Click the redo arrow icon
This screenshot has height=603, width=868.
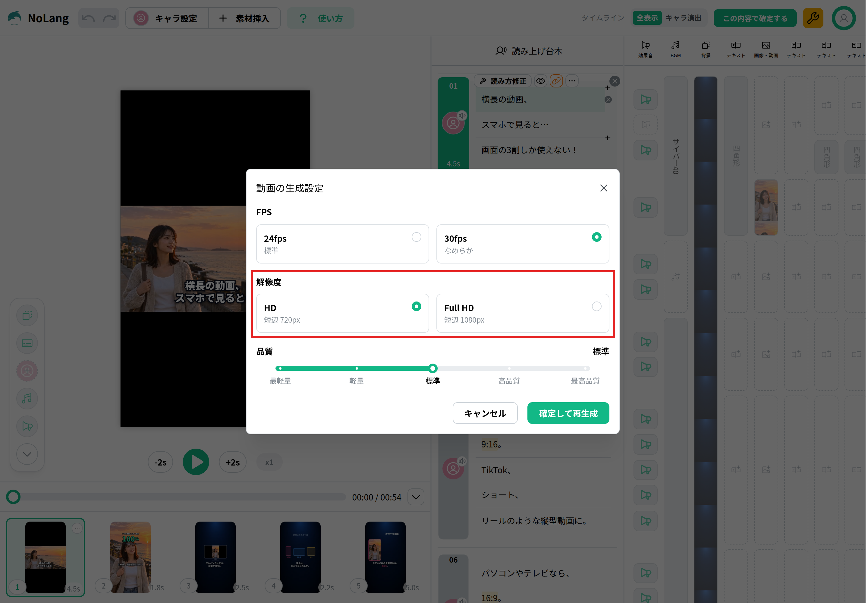point(109,18)
